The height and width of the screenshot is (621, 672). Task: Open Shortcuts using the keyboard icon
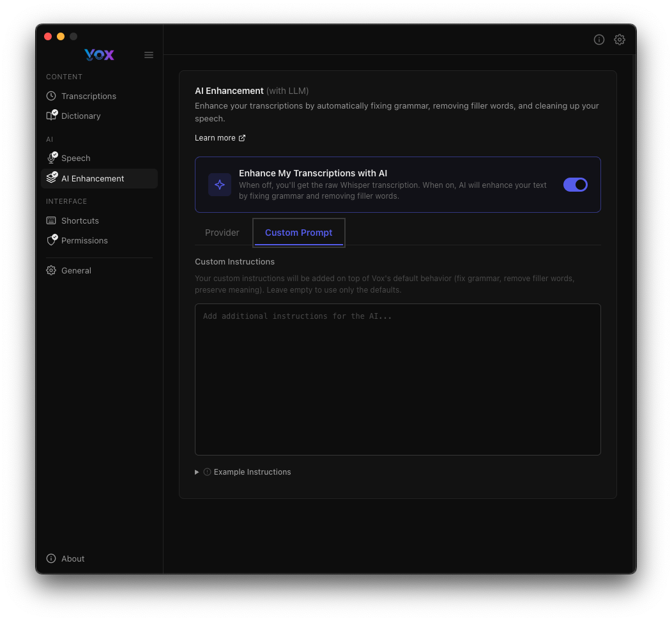[51, 220]
